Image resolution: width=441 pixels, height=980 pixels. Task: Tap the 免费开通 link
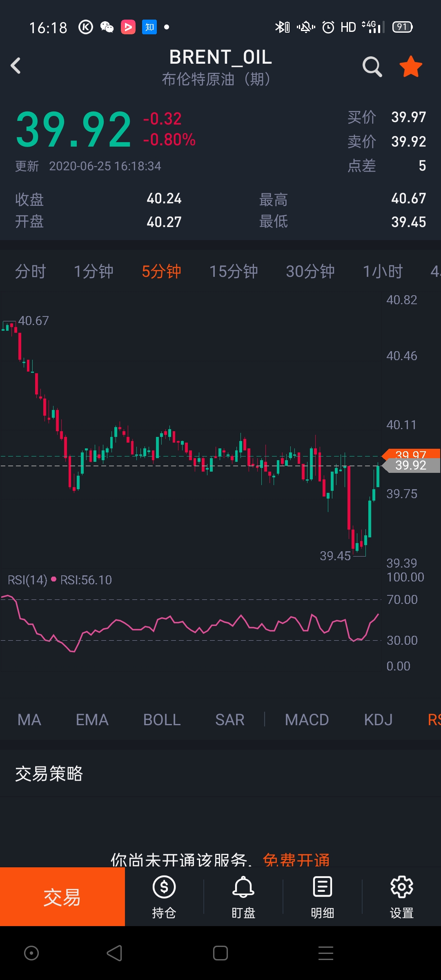coord(296,860)
